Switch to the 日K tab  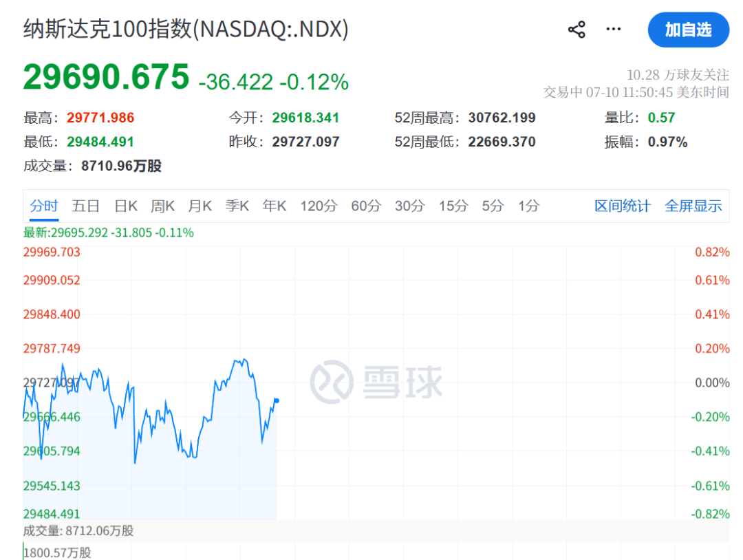click(126, 206)
